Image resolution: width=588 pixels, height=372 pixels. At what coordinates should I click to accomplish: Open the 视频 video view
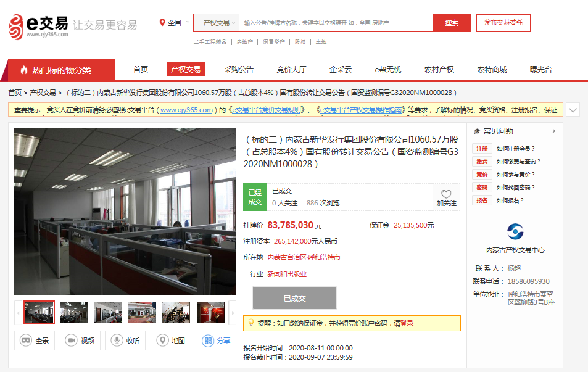[x=80, y=341]
